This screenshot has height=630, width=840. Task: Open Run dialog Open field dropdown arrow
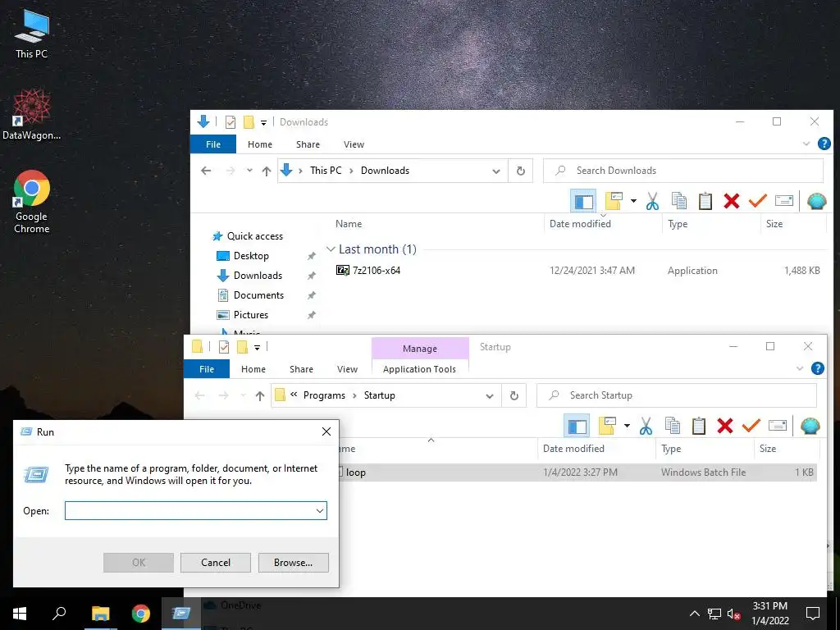(x=320, y=510)
